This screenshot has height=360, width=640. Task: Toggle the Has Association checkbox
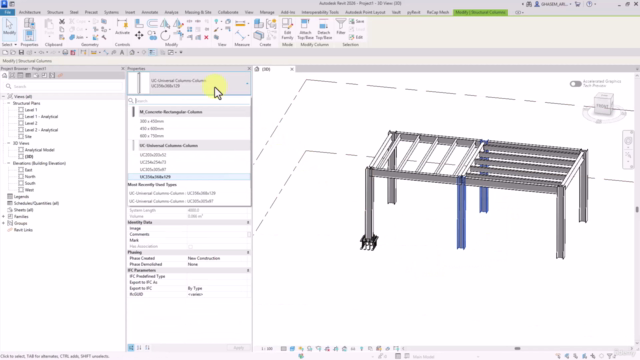[190, 247]
